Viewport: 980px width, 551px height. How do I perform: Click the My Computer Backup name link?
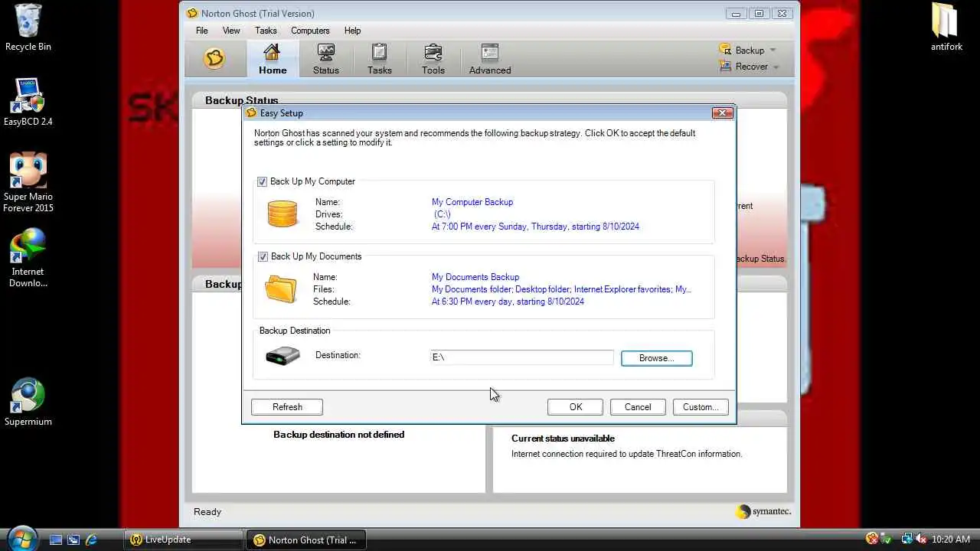[x=472, y=202]
